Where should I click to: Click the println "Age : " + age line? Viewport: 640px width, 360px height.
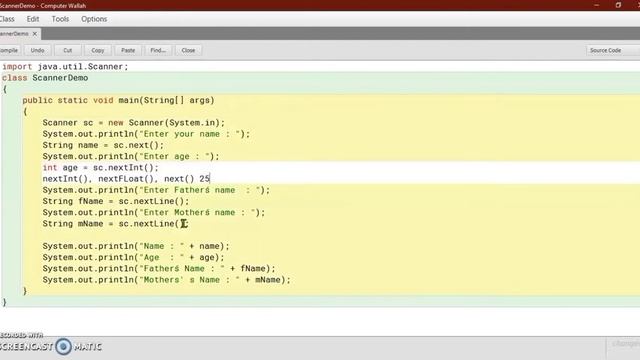coord(133,258)
